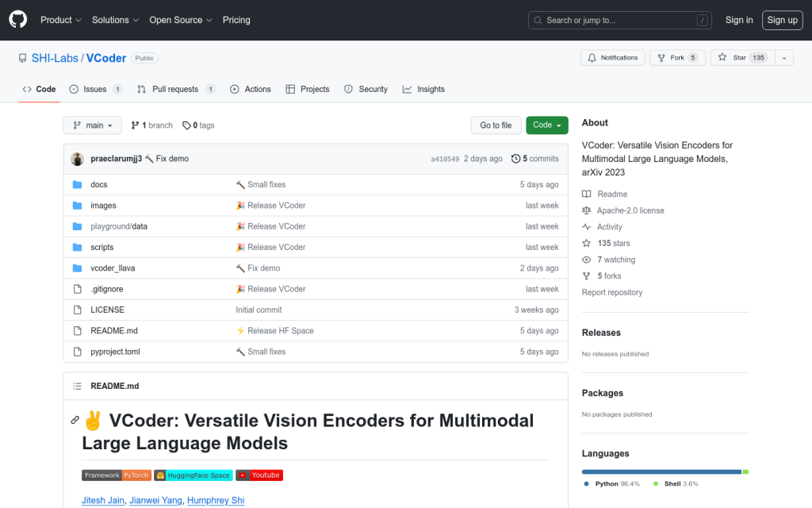The width and height of the screenshot is (812, 508).
Task: Switch to the Projects tab
Action: pyautogui.click(x=308, y=89)
